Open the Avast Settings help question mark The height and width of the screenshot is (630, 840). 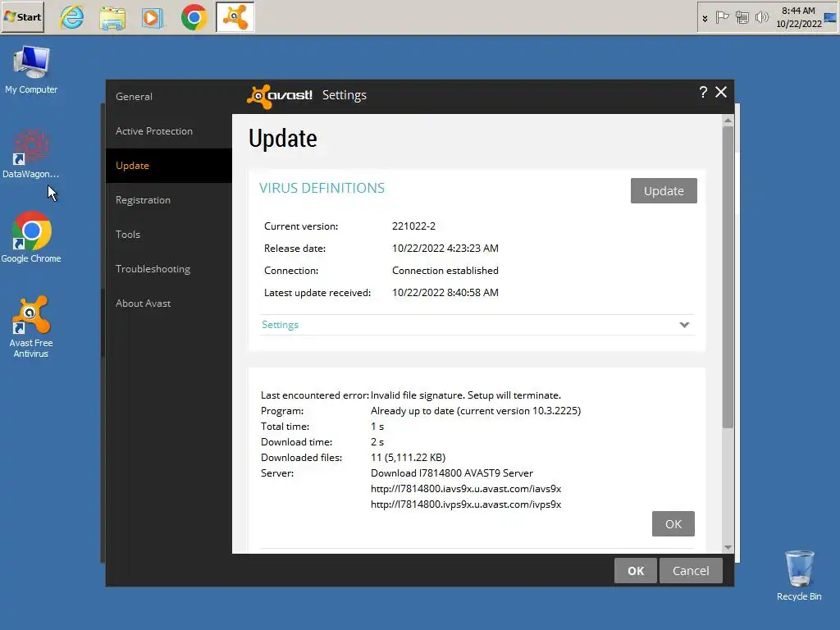pos(703,92)
